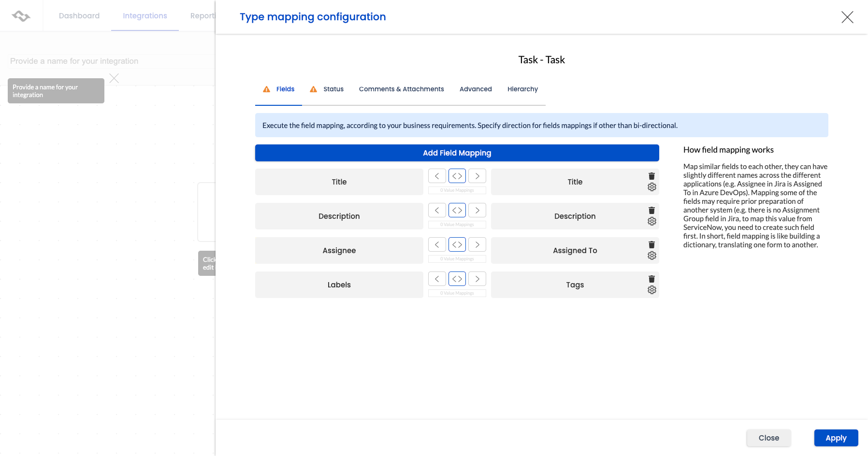This screenshot has height=456, width=868.
Task: Open settings gear for Title mapping
Action: tap(652, 187)
